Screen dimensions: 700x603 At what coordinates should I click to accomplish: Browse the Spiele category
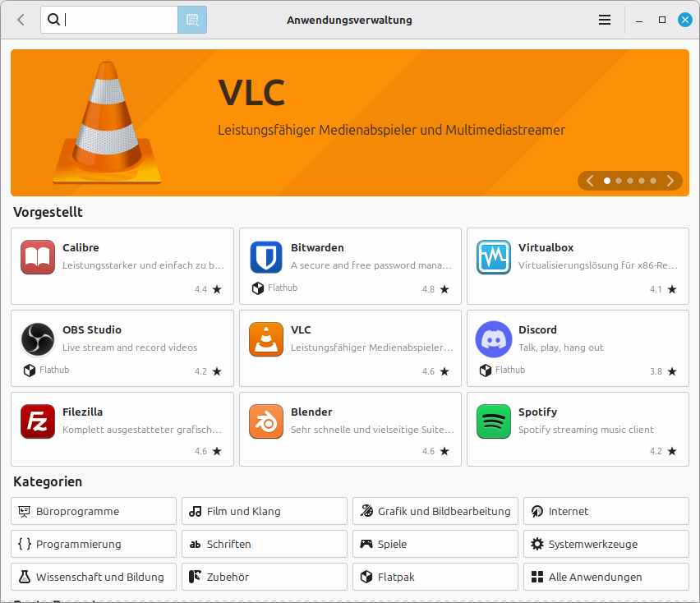tap(435, 544)
